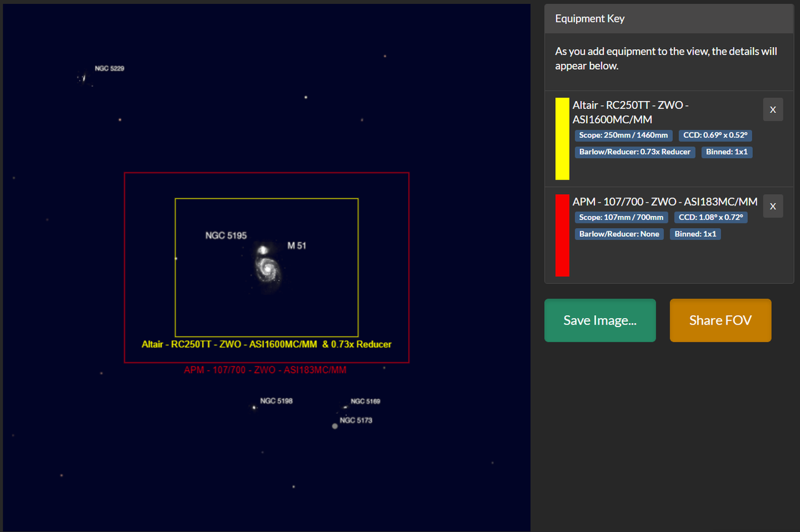Select the red APM color swatch
The height and width of the screenshot is (532, 800).
pos(563,235)
